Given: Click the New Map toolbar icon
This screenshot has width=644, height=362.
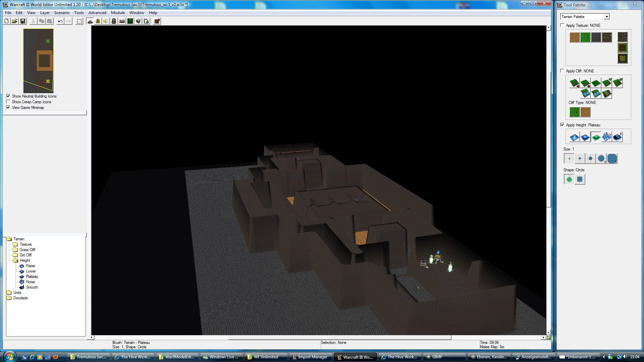Looking at the screenshot, I should point(7,21).
